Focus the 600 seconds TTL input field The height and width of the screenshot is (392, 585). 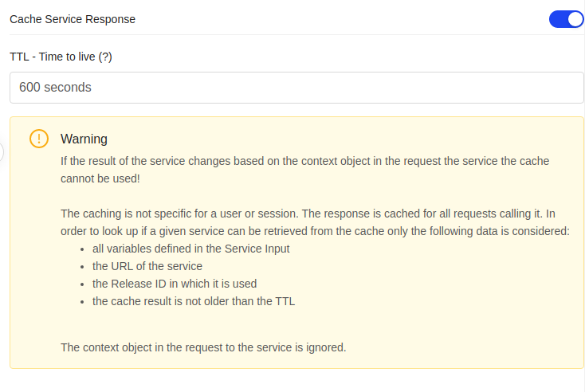pyautogui.click(x=296, y=88)
